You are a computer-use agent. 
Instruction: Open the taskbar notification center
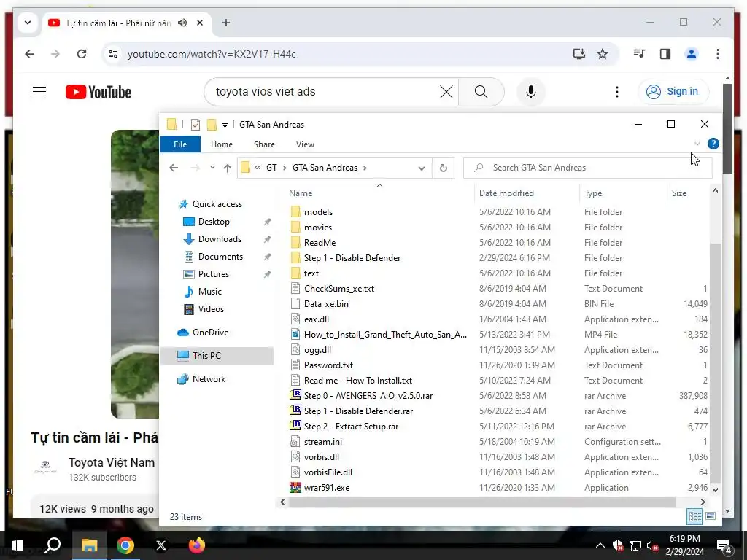[x=724, y=545]
